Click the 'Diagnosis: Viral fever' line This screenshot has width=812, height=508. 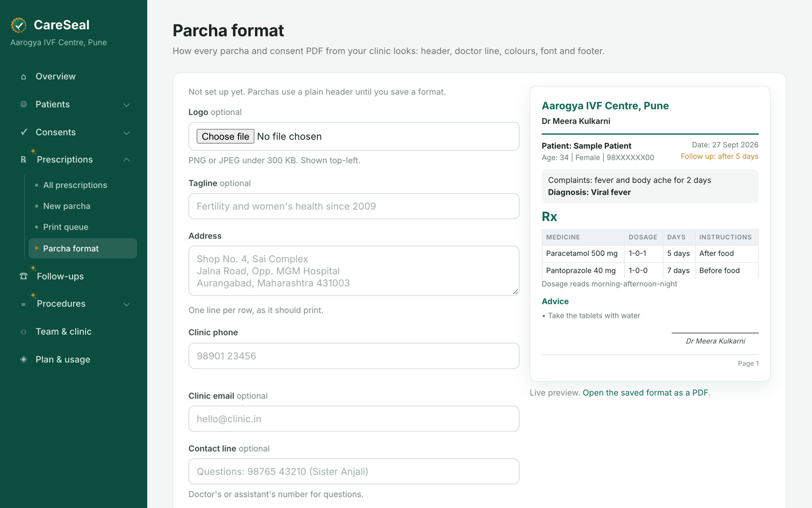tap(589, 193)
